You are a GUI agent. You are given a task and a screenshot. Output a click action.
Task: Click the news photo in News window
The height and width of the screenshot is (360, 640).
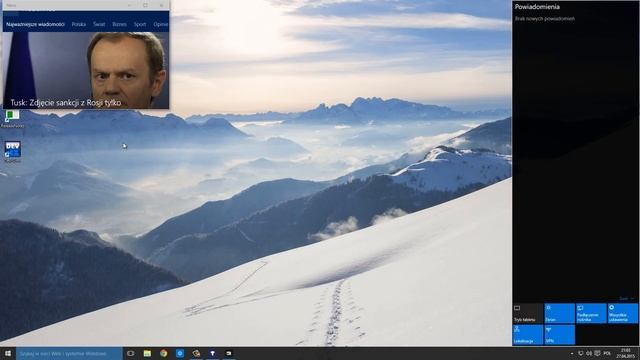click(86, 70)
